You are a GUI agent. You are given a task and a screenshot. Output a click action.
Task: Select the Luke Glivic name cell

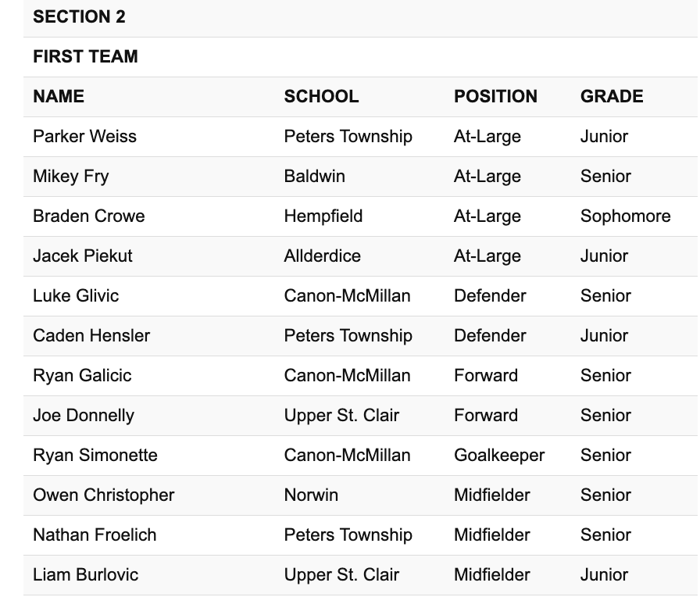(76, 295)
